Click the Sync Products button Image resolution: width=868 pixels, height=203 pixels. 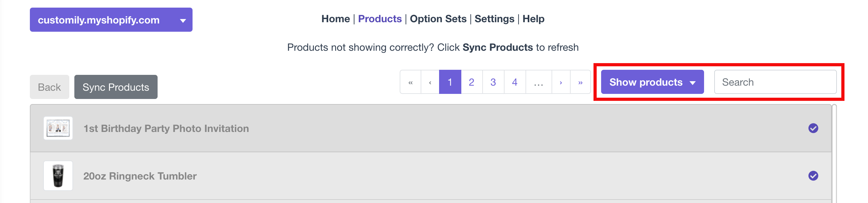pyautogui.click(x=116, y=87)
